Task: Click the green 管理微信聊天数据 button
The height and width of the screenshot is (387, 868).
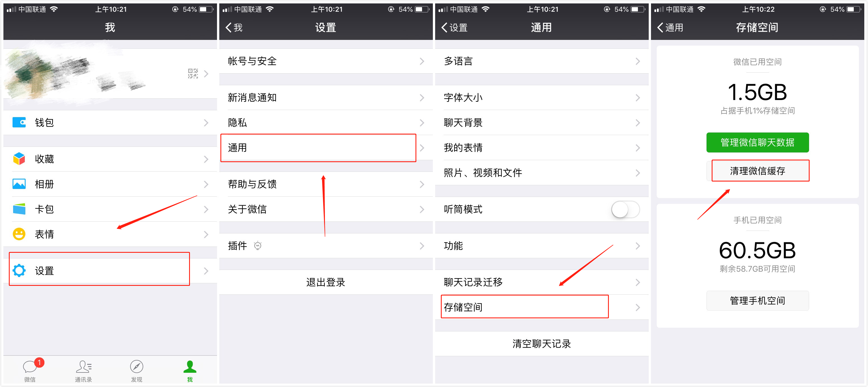Action: [x=758, y=142]
